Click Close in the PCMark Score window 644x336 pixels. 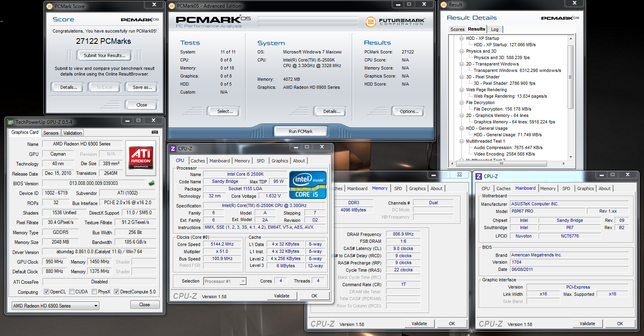click(142, 105)
